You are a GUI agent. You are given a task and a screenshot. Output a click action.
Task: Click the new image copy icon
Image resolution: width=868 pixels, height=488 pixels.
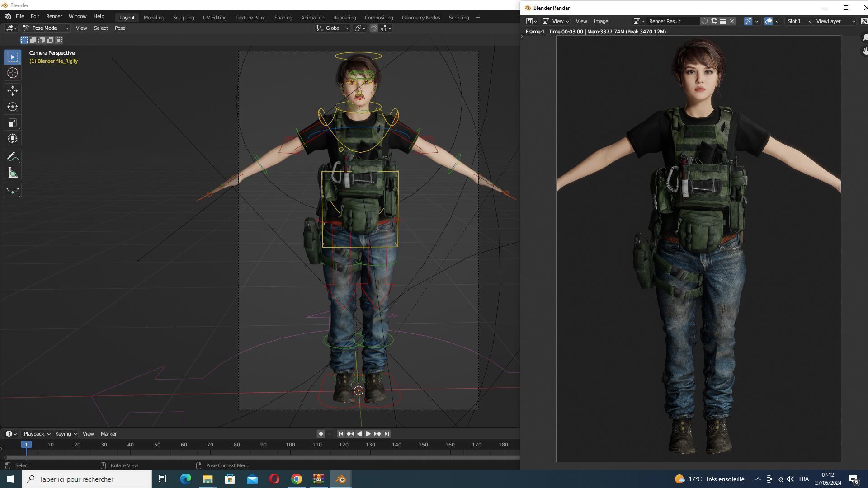tap(714, 21)
